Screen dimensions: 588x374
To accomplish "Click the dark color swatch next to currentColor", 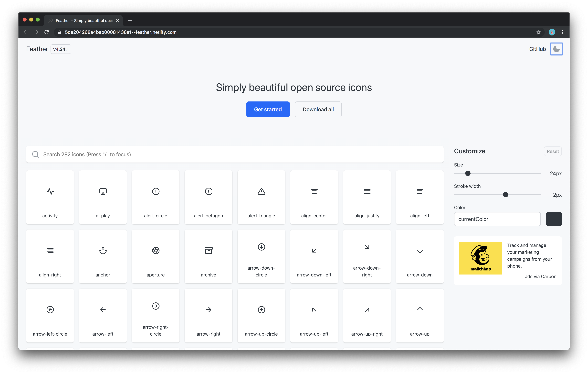I will 554,219.
